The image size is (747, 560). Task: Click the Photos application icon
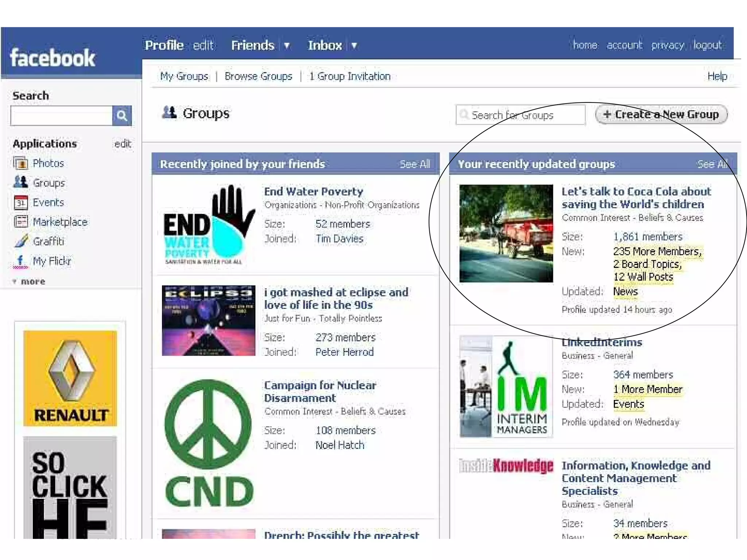coord(20,163)
